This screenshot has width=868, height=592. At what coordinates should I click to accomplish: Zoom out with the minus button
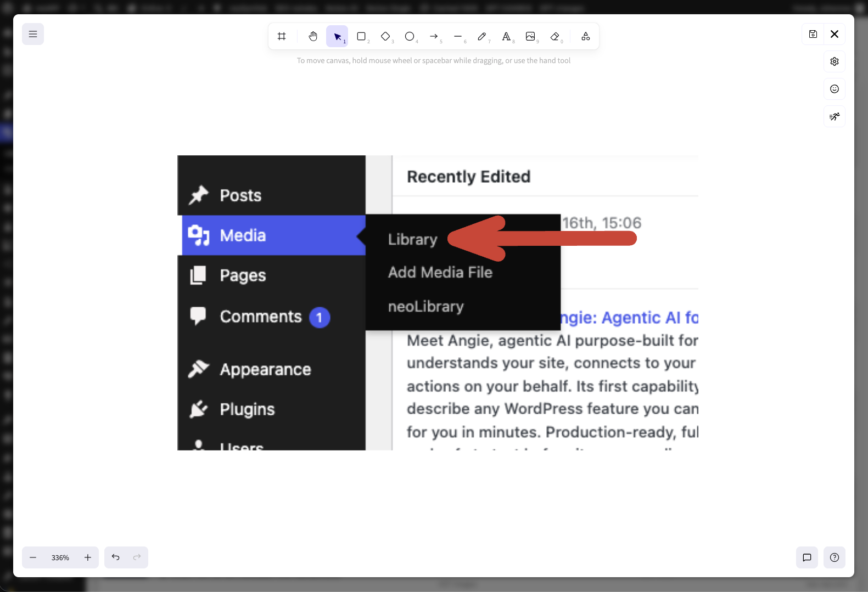[x=33, y=557]
